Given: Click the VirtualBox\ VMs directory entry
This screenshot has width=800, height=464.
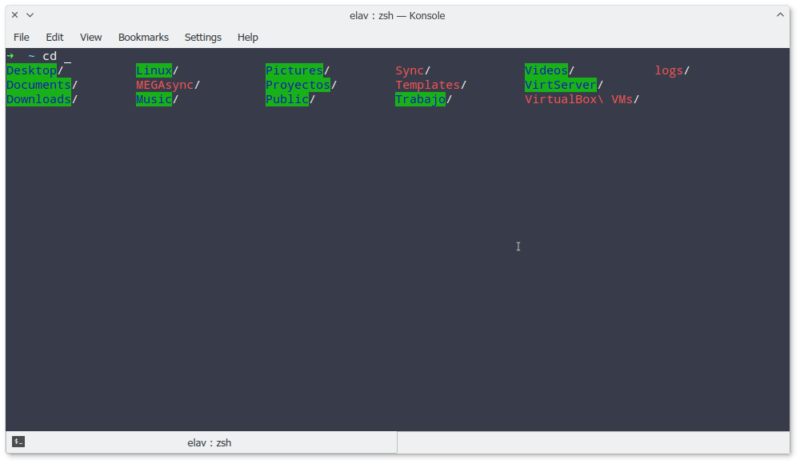Looking at the screenshot, I should 582,99.
